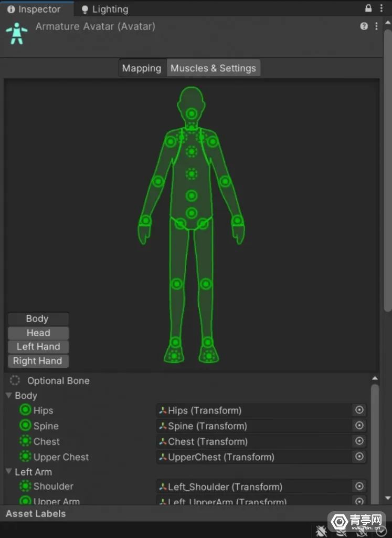The height and width of the screenshot is (538, 392).
Task: Select the Body view button
Action: 38,319
